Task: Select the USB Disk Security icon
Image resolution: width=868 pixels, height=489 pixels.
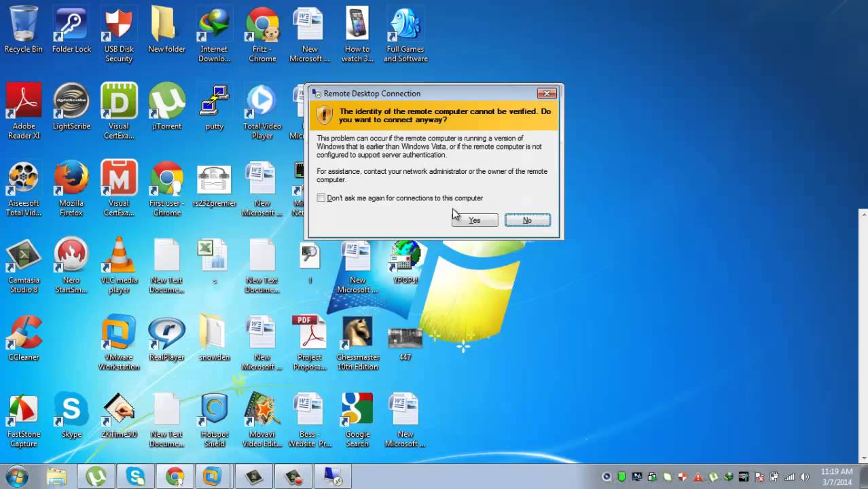Action: 119,35
